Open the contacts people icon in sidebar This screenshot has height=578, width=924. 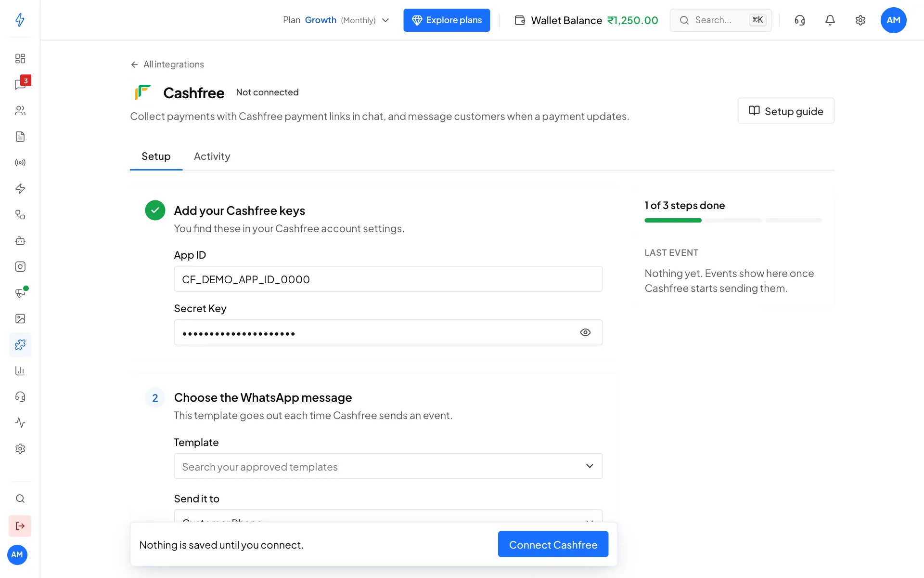20,110
